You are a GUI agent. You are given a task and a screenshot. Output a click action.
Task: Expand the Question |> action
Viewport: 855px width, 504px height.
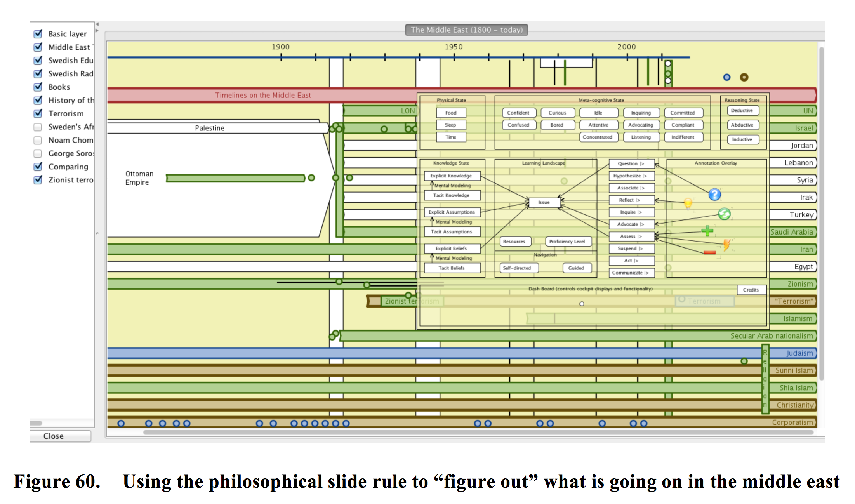point(631,163)
